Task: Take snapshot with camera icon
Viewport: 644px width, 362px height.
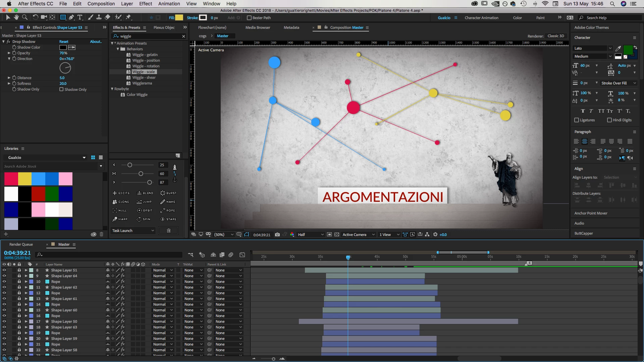Action: pyautogui.click(x=277, y=235)
